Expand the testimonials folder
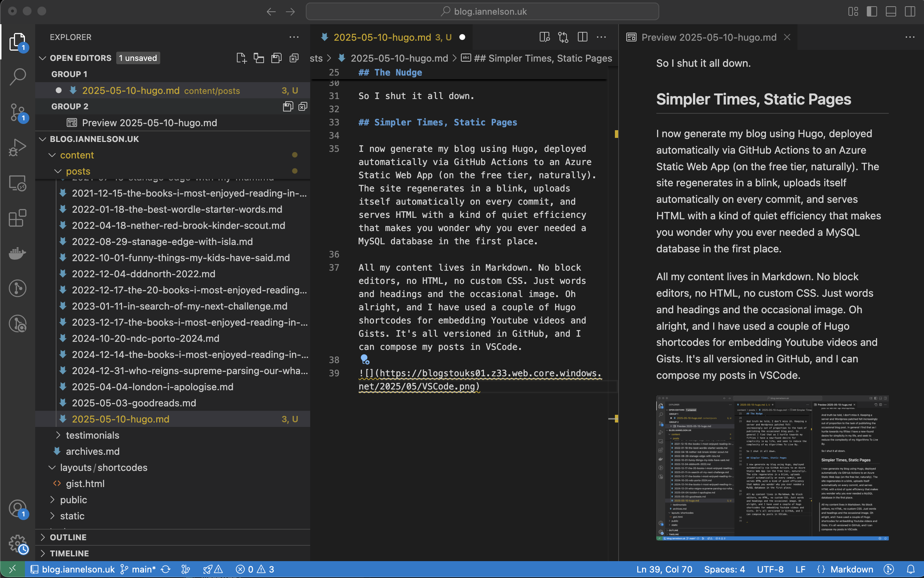Screen dimensions: 924x578 92,435
